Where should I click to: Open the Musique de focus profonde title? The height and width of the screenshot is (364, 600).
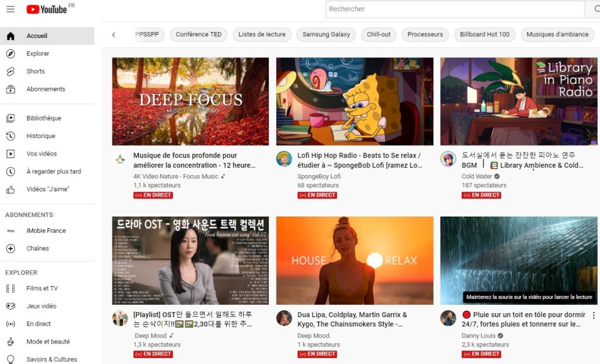point(195,160)
